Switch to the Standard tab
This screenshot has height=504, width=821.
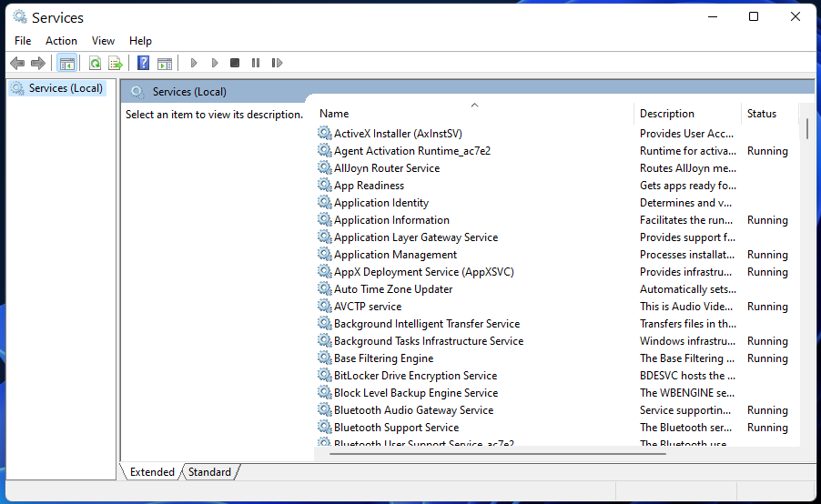coord(209,472)
